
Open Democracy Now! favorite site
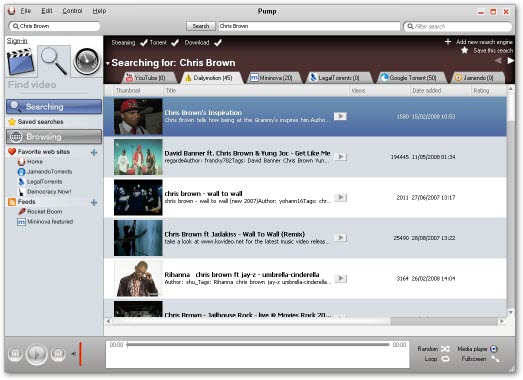point(49,192)
